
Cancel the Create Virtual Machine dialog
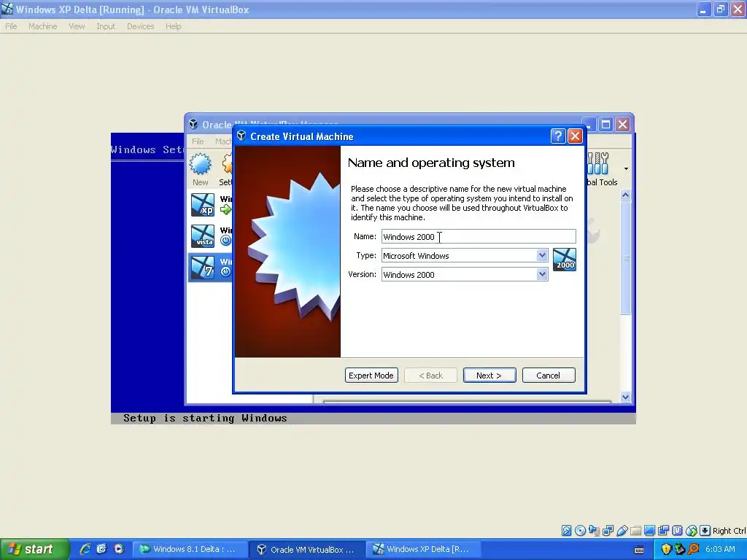click(x=549, y=376)
